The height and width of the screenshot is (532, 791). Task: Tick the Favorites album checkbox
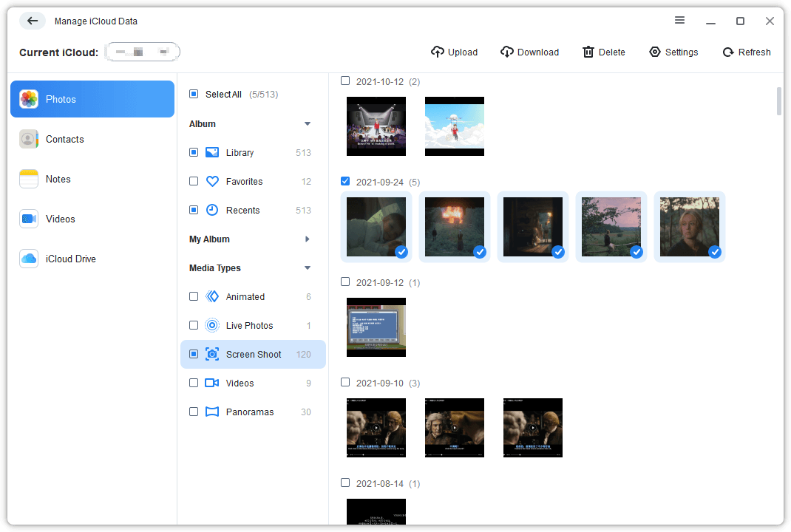coord(194,181)
